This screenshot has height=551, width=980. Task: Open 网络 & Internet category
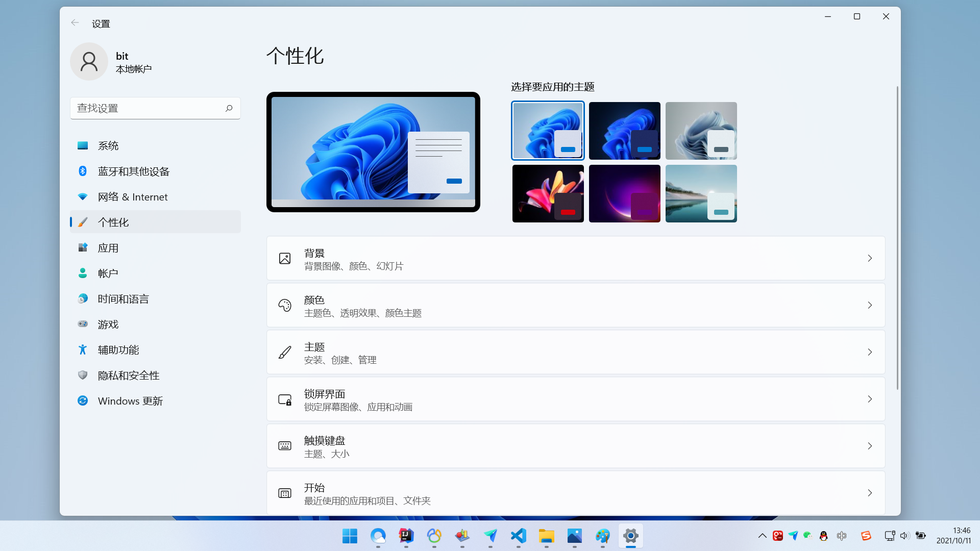[155, 197]
